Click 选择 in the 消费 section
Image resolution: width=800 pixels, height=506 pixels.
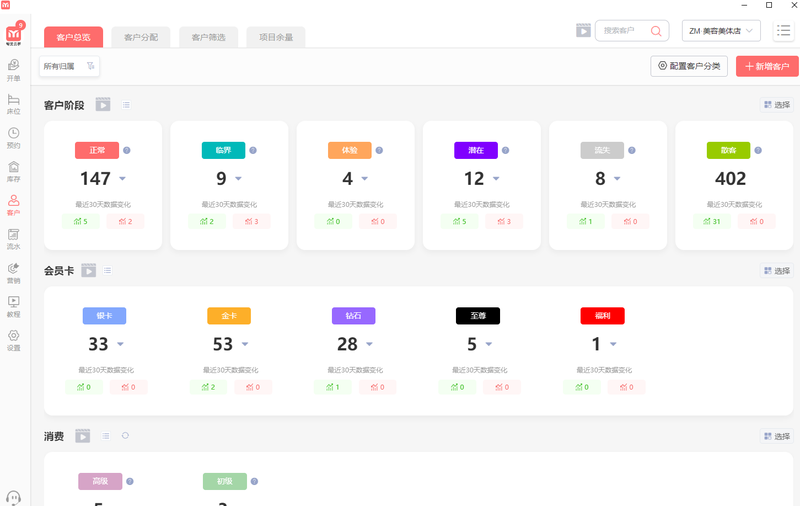click(x=777, y=436)
